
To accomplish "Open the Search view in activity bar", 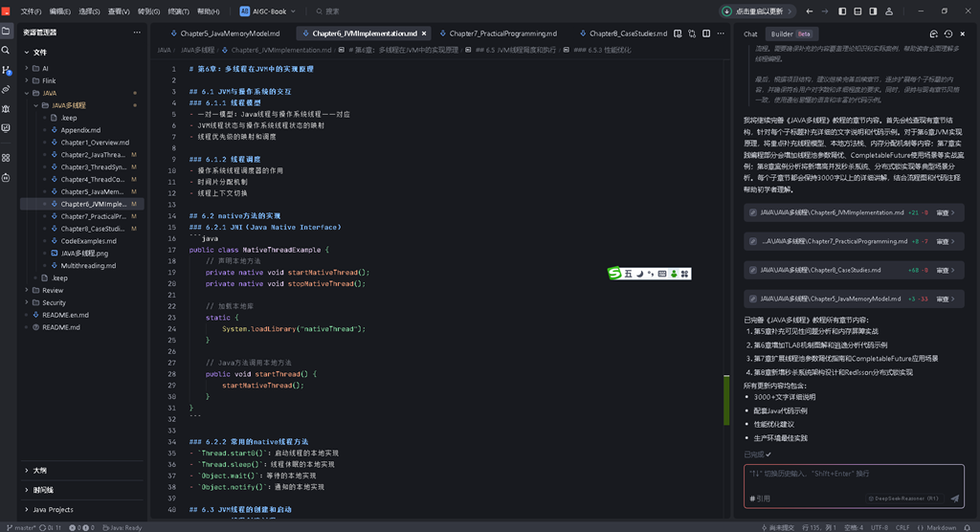I will pyautogui.click(x=6, y=50).
